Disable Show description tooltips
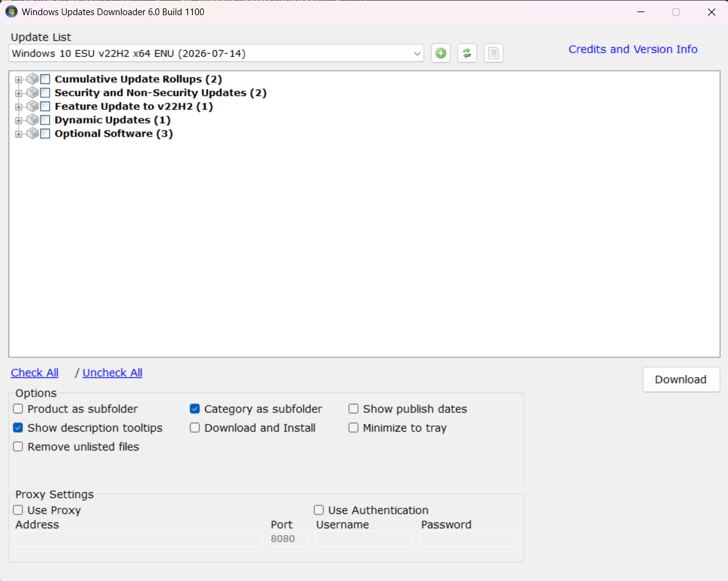 [18, 427]
